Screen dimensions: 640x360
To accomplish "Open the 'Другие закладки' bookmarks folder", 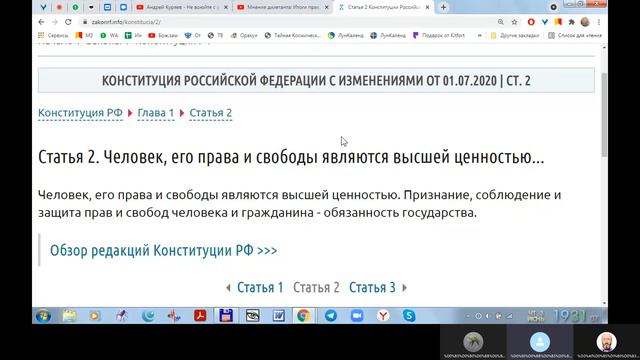I will pos(515,36).
